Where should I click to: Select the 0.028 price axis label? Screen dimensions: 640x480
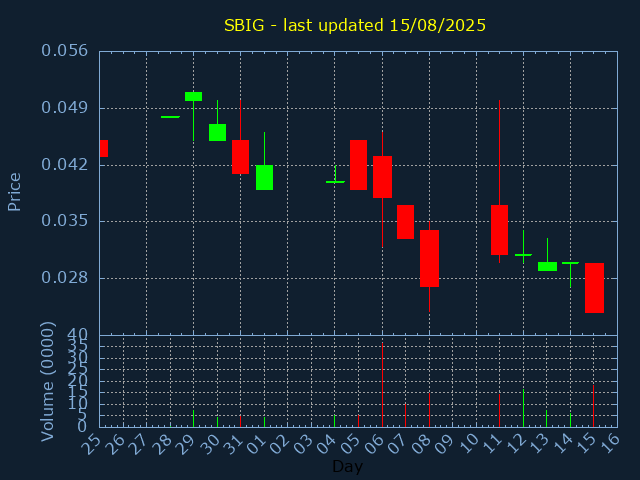[64, 278]
